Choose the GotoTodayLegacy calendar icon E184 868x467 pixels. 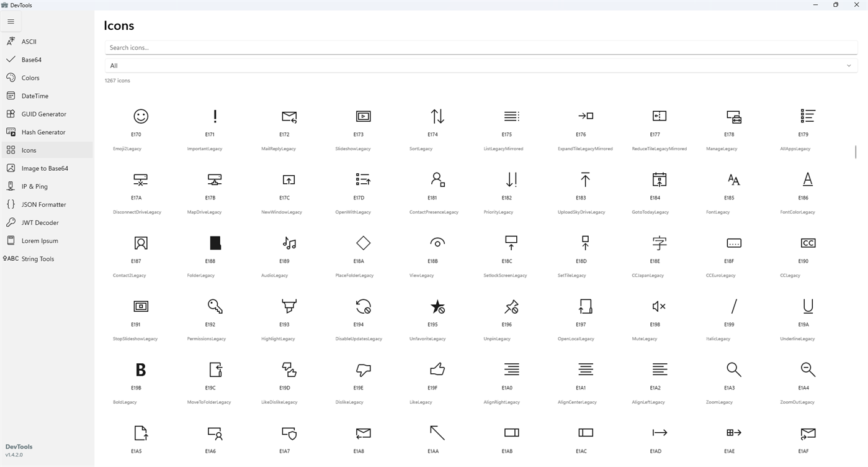click(660, 179)
